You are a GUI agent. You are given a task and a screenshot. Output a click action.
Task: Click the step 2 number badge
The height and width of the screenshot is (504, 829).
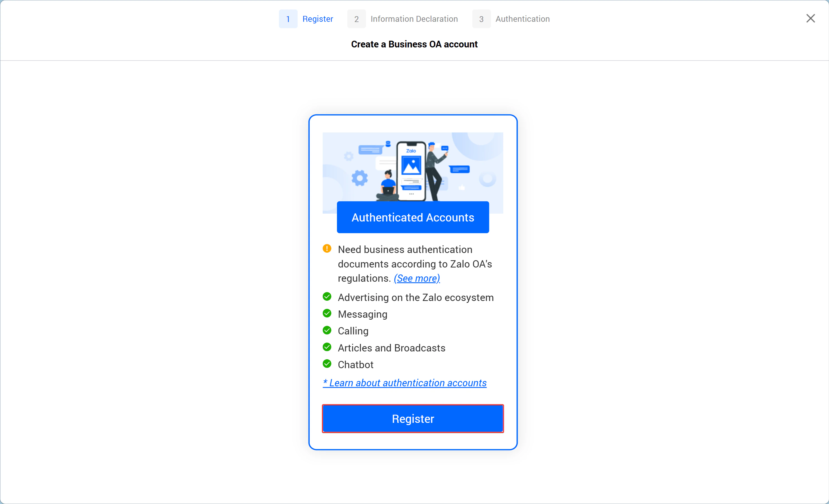[x=356, y=19]
